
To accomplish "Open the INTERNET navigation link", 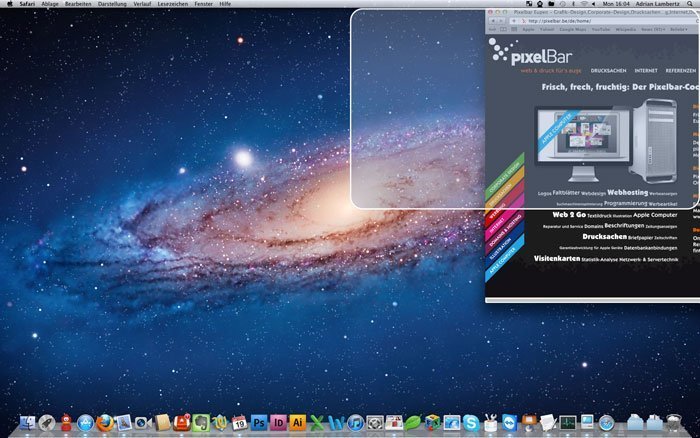I will coord(646,71).
